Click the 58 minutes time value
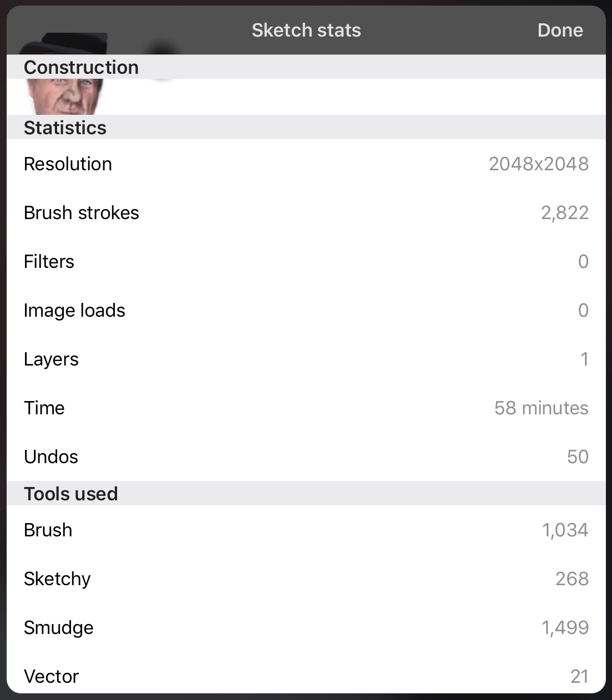The image size is (612, 700). pyautogui.click(x=541, y=408)
